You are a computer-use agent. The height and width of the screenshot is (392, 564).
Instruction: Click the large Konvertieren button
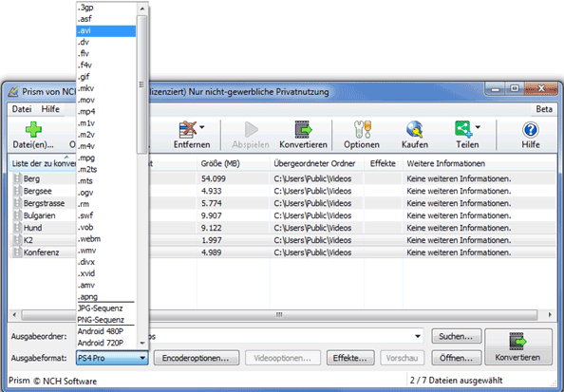coord(518,347)
